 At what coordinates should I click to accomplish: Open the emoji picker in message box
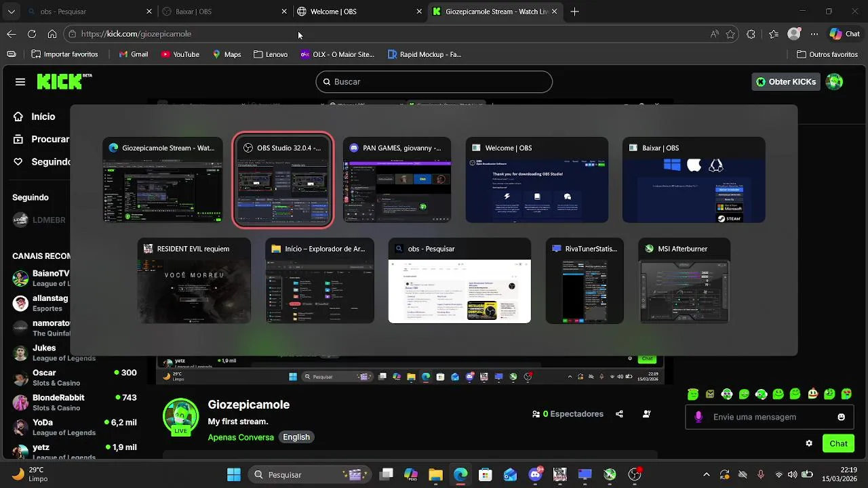pos(842,417)
